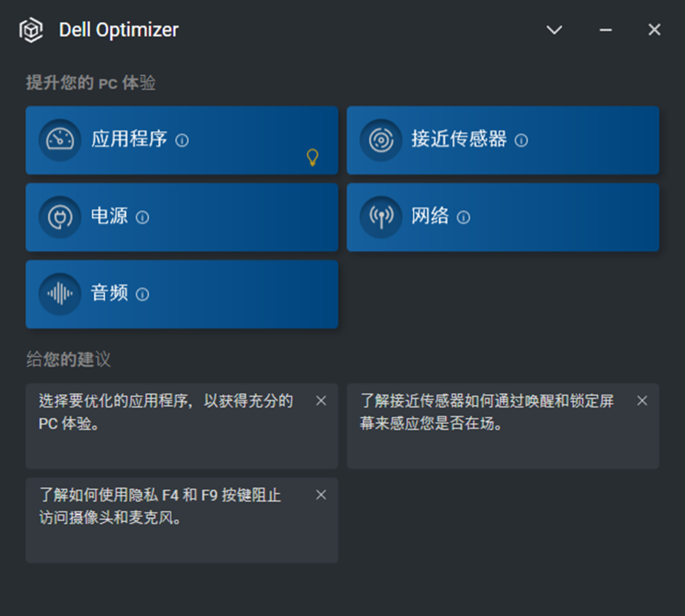The image size is (685, 616).
Task: Open the info icon next to 接近传感器
Action: coord(521,141)
